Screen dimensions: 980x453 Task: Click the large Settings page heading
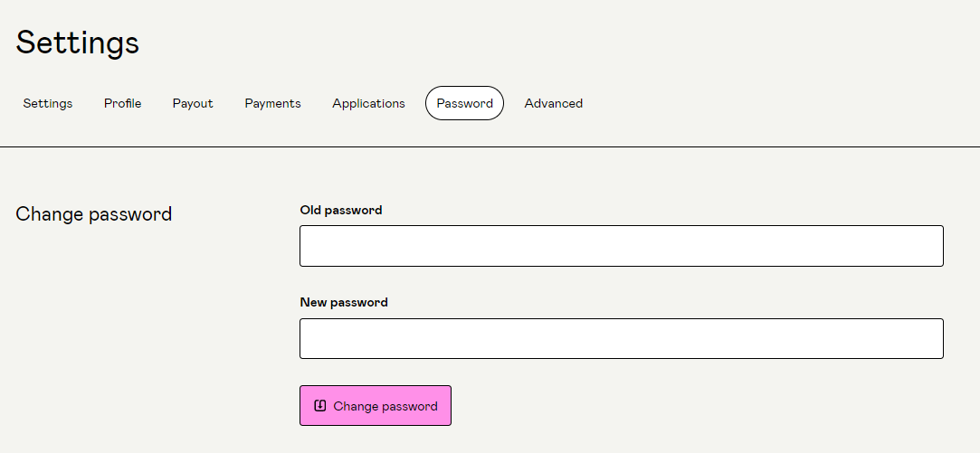coord(78,42)
